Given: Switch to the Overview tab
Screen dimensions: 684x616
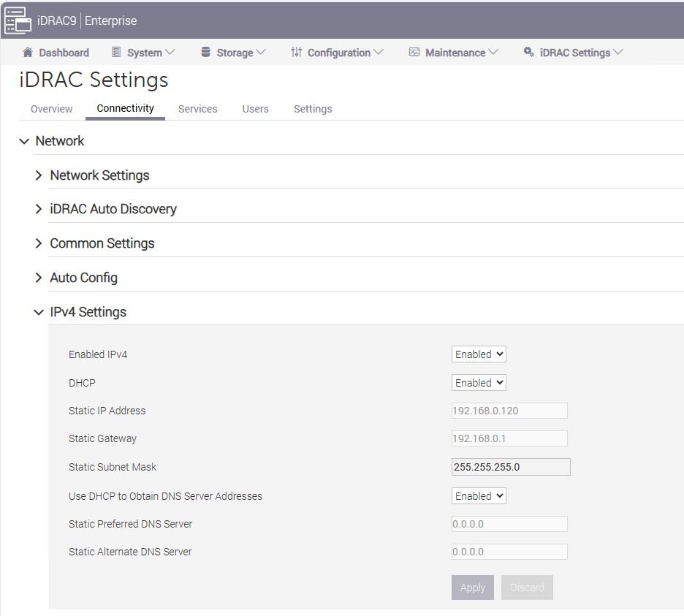Looking at the screenshot, I should click(x=51, y=109).
